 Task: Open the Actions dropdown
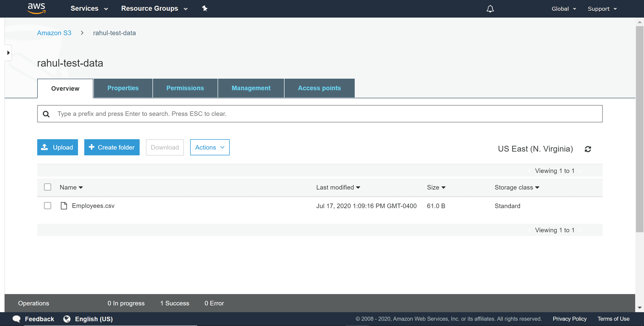(210, 147)
